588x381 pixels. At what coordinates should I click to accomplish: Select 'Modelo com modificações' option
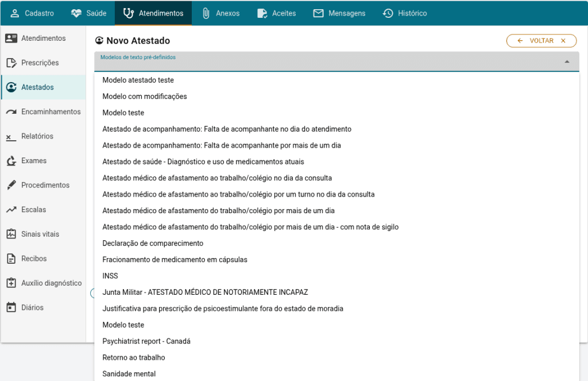pyautogui.click(x=336, y=97)
